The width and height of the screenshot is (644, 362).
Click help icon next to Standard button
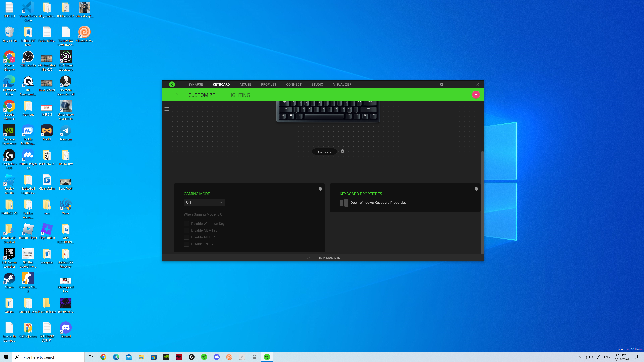click(342, 151)
